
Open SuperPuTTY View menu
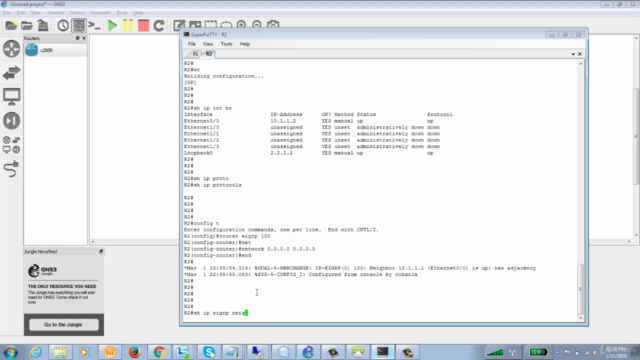pos(208,44)
